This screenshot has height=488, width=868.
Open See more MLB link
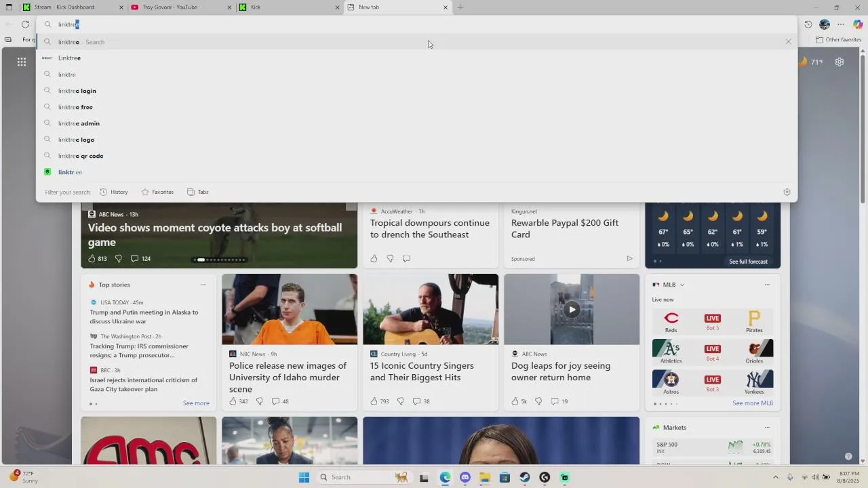pyautogui.click(x=752, y=403)
